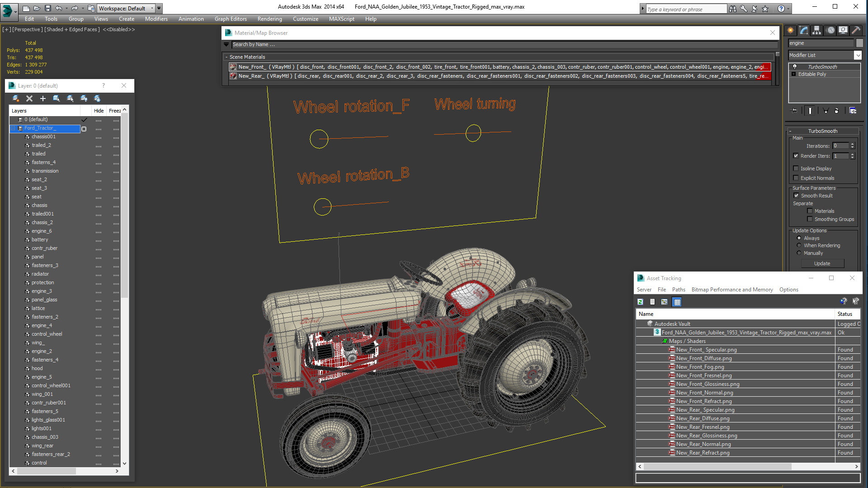The image size is (868, 488).
Task: Expand the Editable Poly stack entry
Action: click(794, 74)
